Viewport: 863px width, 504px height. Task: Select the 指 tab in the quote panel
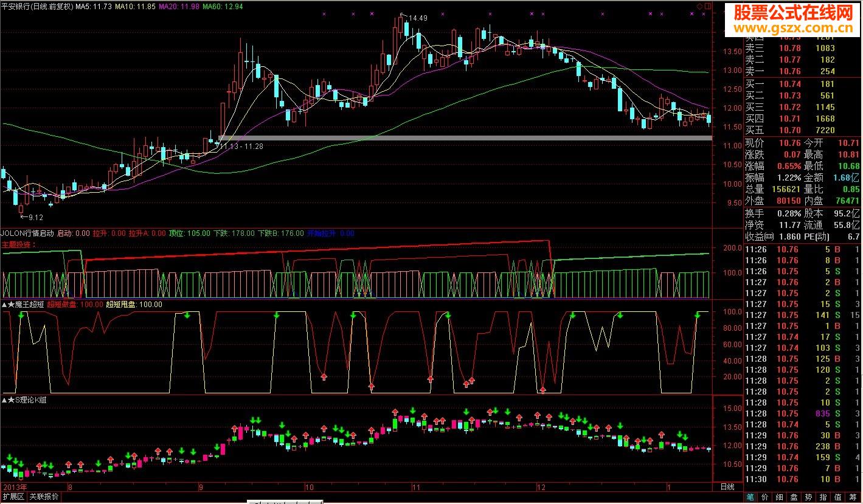point(823,497)
